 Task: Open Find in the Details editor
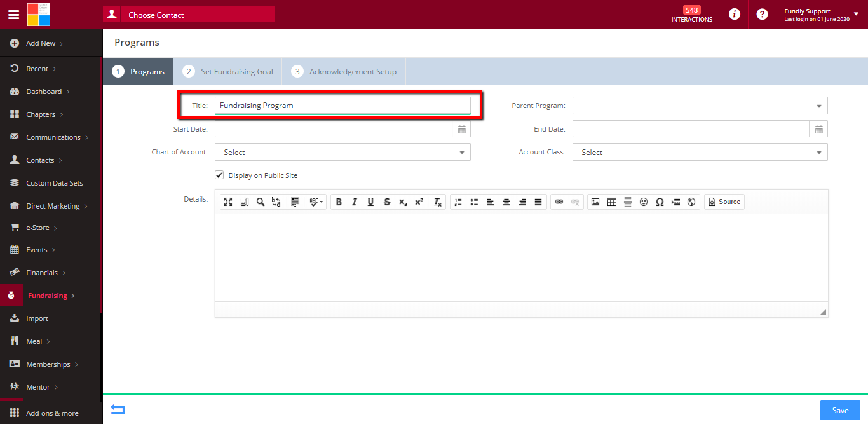click(x=261, y=202)
